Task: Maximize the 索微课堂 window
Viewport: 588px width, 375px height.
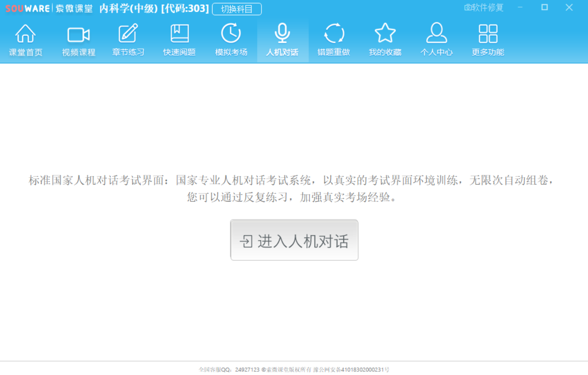Action: click(x=545, y=8)
